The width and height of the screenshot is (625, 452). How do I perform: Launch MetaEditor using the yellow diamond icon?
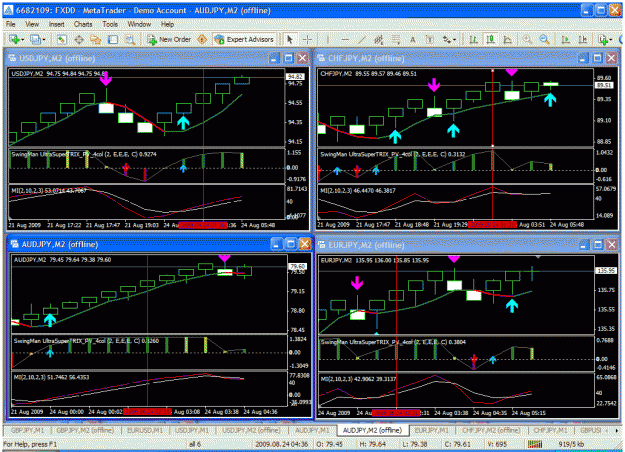(202, 39)
